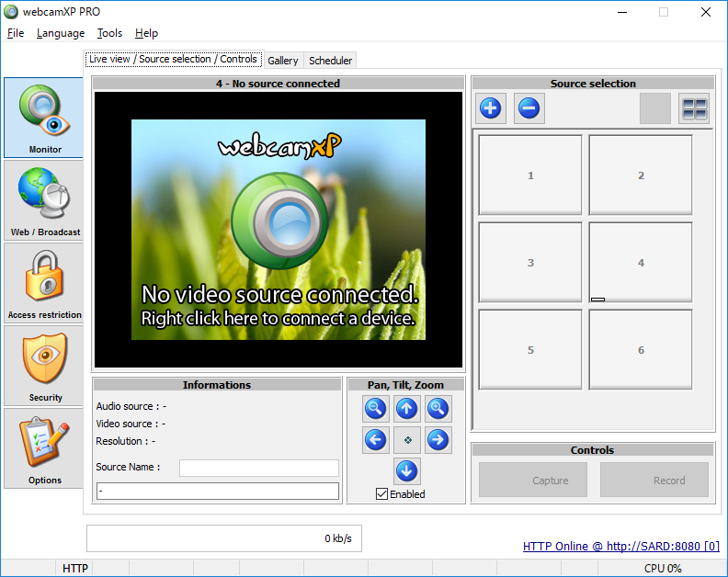728x577 pixels.
Task: Click the No video source preview image
Action: point(279,230)
